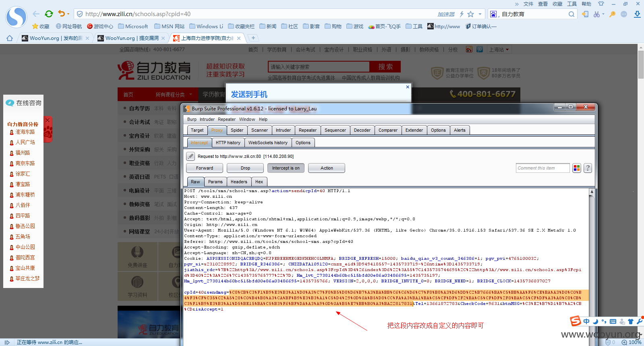Open Burp Suite Intruder menu
This screenshot has height=346, width=644.
click(x=207, y=119)
